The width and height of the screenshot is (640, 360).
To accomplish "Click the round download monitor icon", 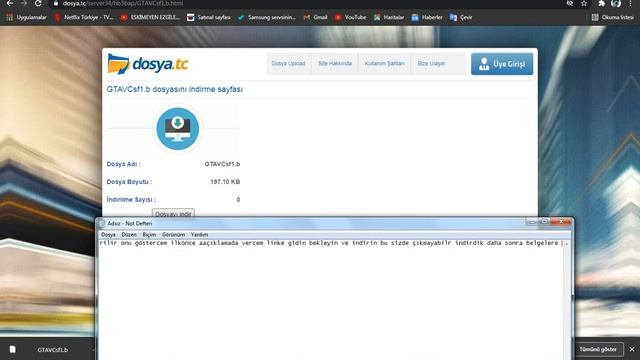I will pyautogui.click(x=178, y=129).
